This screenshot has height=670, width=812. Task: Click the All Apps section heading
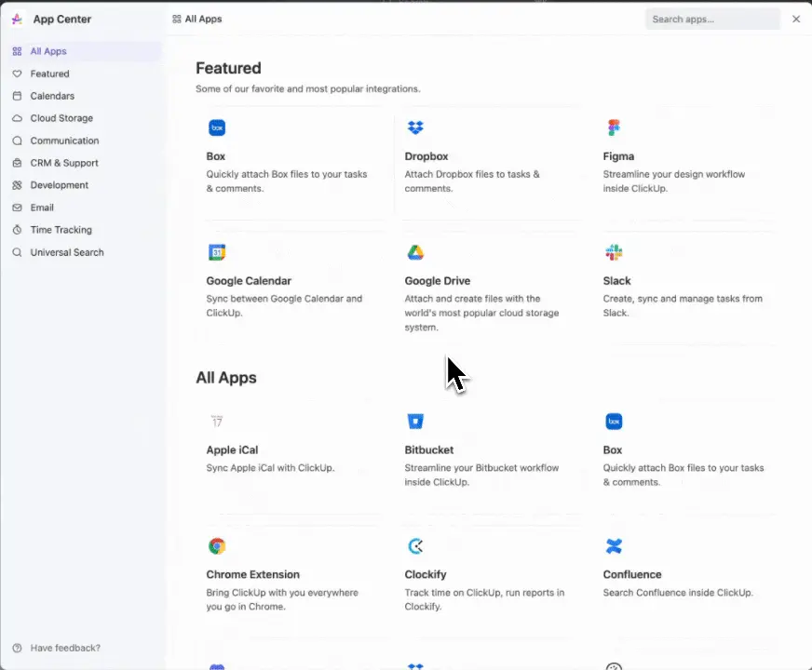(225, 378)
